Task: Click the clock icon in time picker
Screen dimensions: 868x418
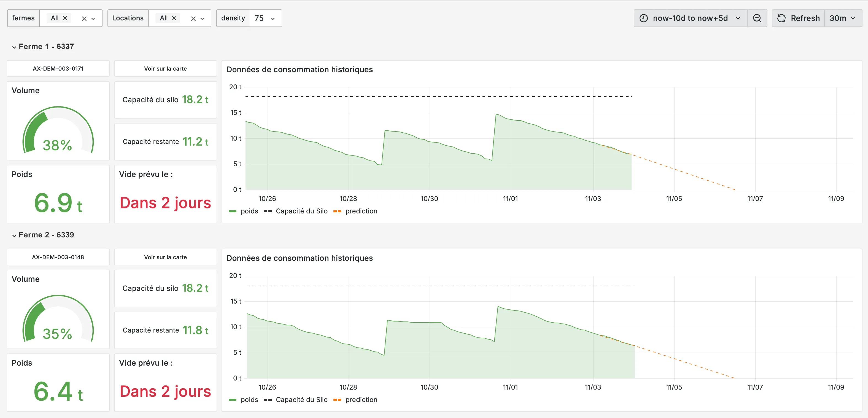Action: tap(644, 18)
